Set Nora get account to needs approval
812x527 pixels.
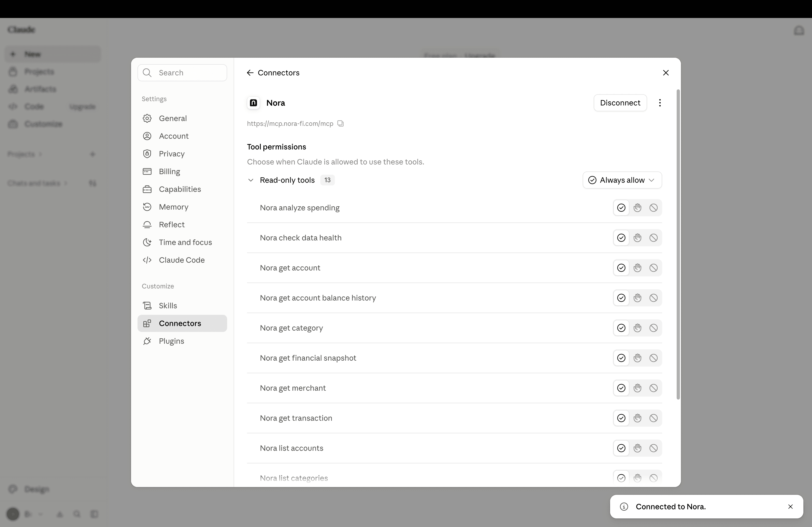point(637,268)
